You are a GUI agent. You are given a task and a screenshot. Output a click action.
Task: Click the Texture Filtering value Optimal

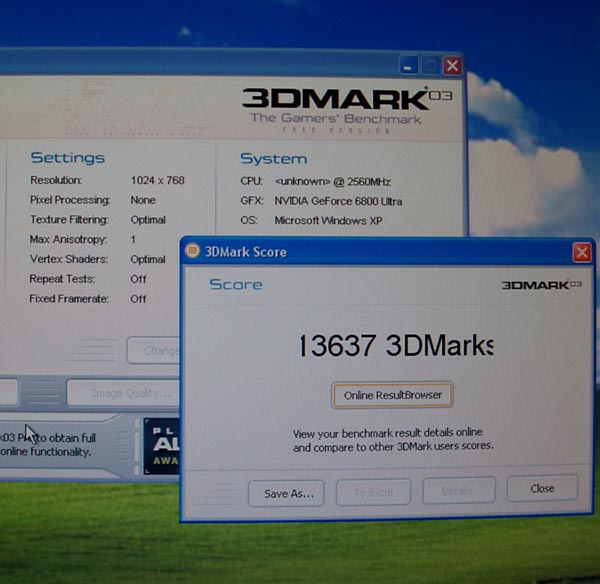point(148,220)
